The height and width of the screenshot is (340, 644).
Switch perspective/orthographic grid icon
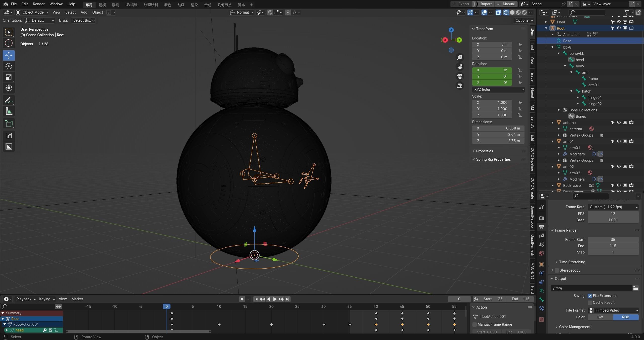click(460, 86)
